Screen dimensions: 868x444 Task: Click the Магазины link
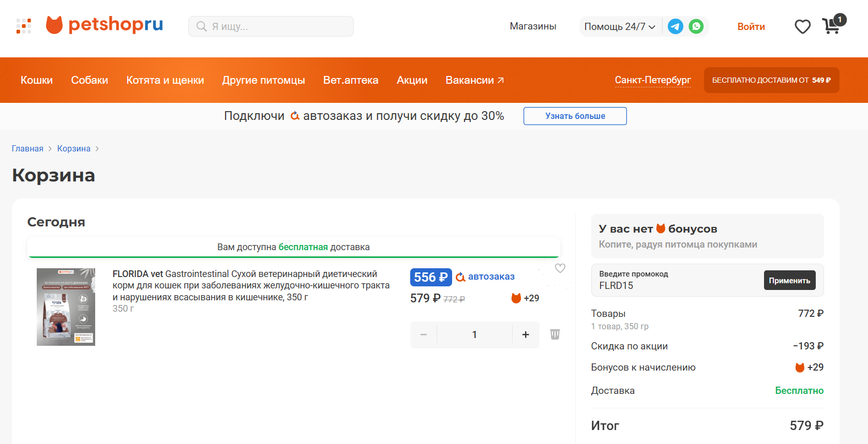(x=533, y=26)
